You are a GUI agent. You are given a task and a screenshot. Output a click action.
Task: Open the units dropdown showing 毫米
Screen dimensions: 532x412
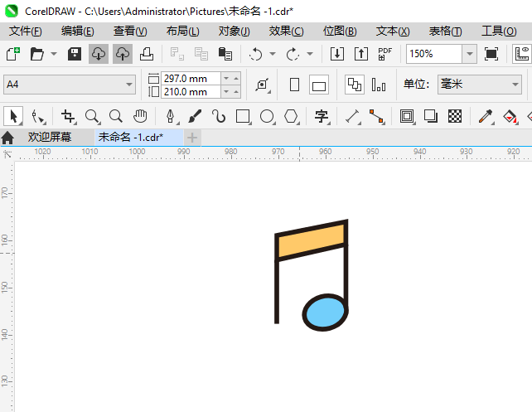(480, 85)
